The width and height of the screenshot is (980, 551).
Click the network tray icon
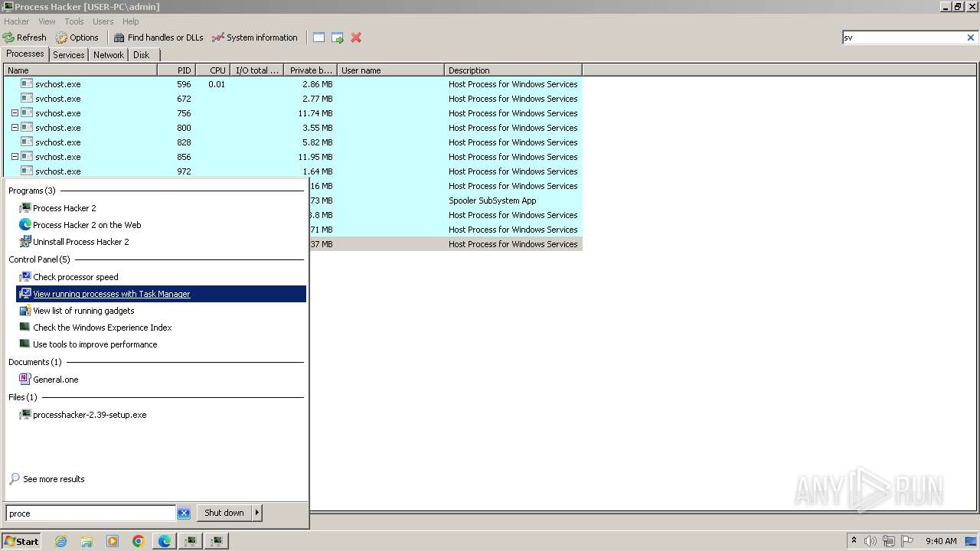point(889,541)
